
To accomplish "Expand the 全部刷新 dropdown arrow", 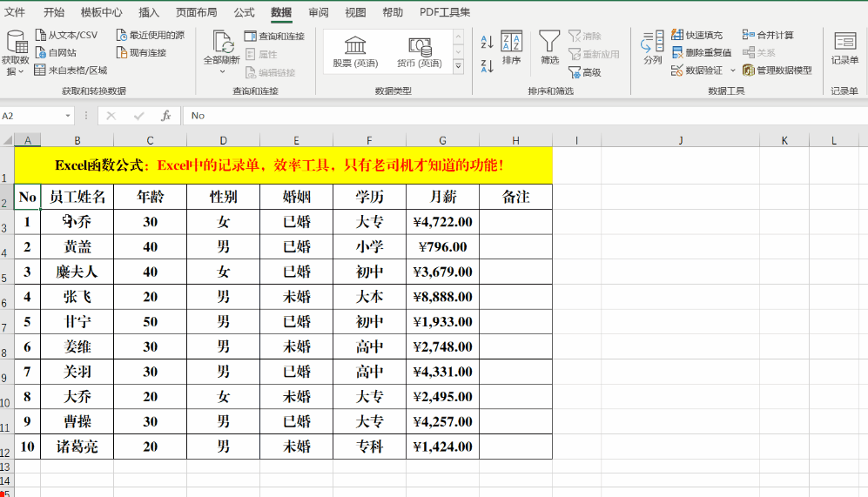I will pos(222,71).
